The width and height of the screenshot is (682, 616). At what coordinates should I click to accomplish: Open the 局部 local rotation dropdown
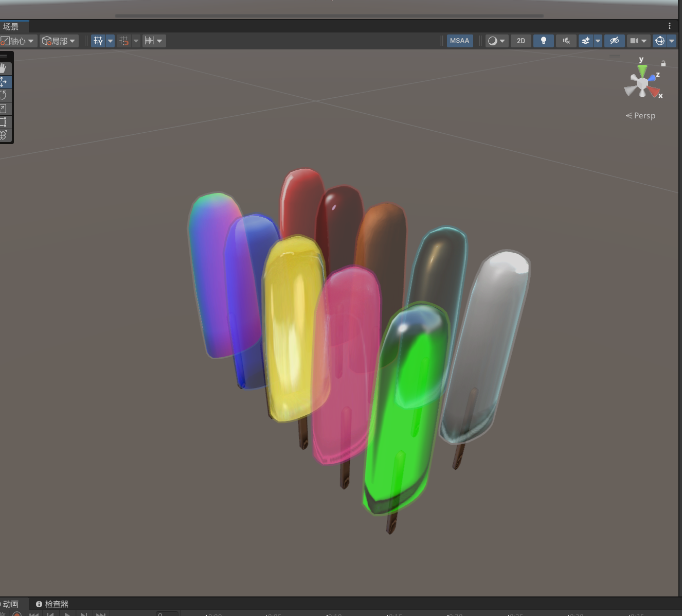click(59, 41)
